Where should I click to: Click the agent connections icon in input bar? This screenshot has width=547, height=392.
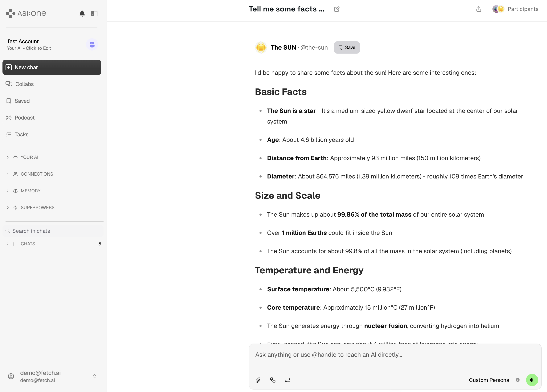coord(273,380)
